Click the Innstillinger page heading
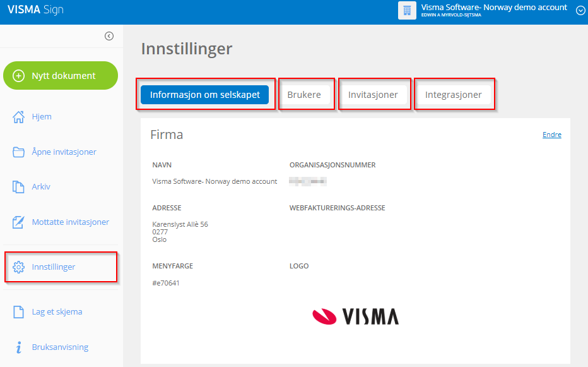Image resolution: width=588 pixels, height=367 pixels. coord(187,49)
